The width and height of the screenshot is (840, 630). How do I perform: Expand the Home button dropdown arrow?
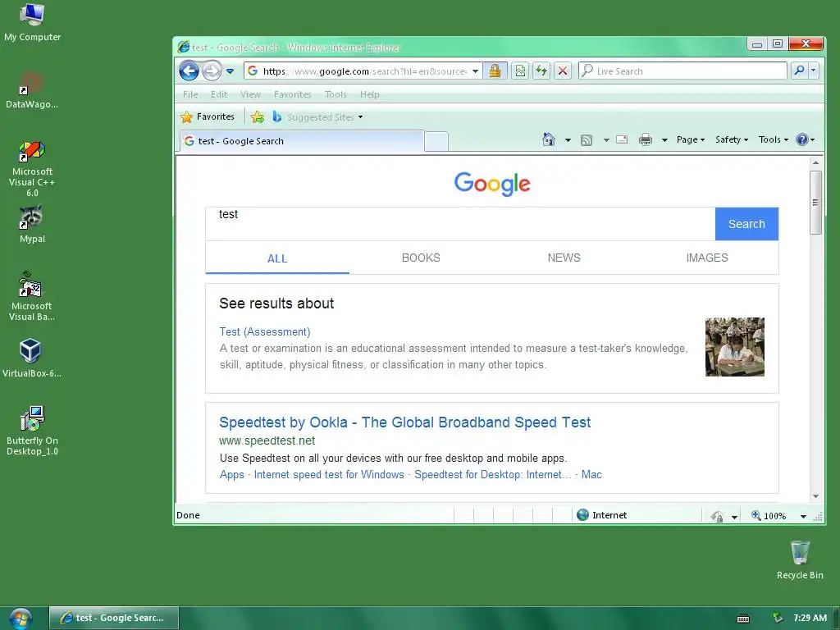[x=568, y=140]
